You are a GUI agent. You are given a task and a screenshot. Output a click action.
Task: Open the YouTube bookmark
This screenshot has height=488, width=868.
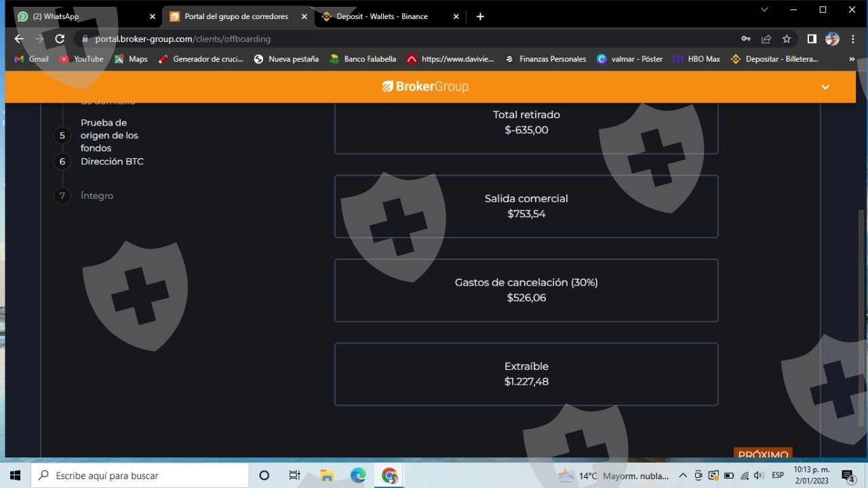point(81,59)
